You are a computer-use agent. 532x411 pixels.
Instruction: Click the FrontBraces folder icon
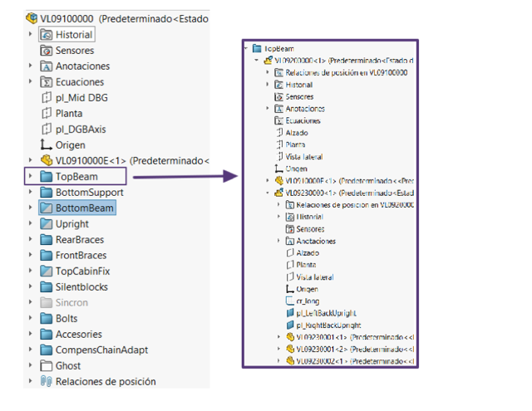click(x=47, y=256)
